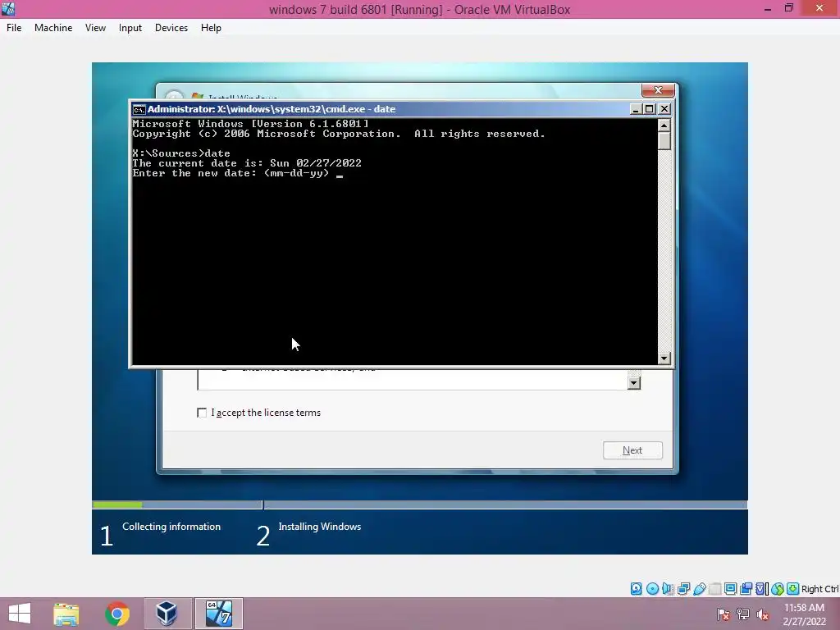840x630 pixels.
Task: Open VirtualBox Manager taskbar icon
Action: point(167,614)
